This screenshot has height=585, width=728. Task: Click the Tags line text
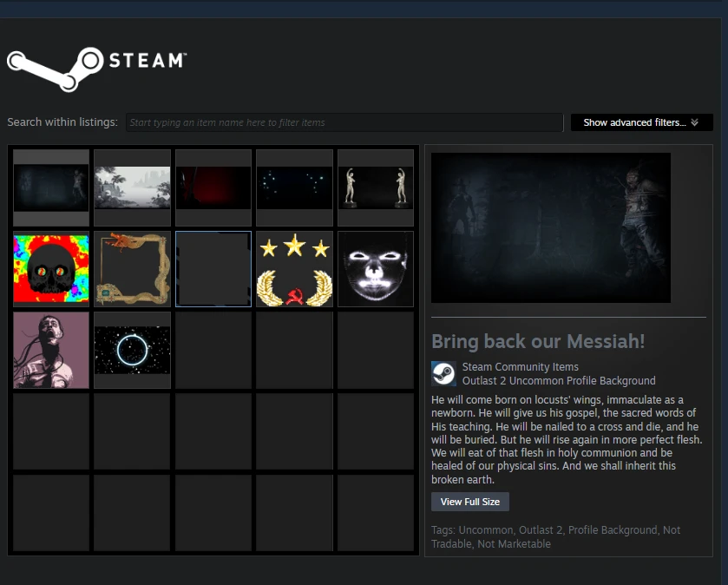click(555, 536)
